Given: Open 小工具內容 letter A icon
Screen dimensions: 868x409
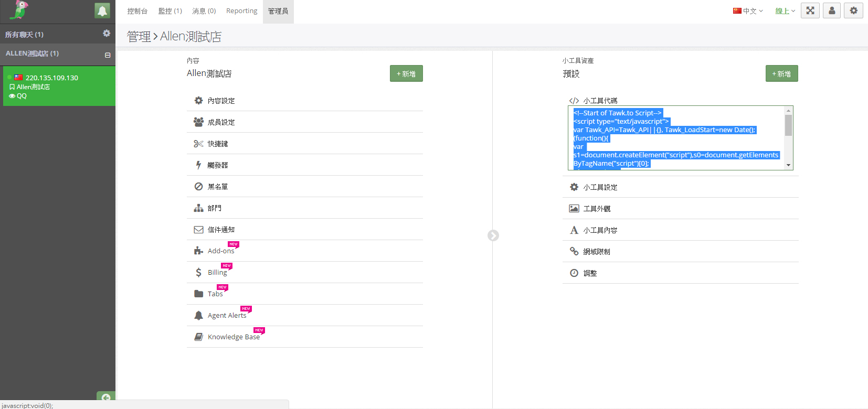Looking at the screenshot, I should pyautogui.click(x=574, y=230).
